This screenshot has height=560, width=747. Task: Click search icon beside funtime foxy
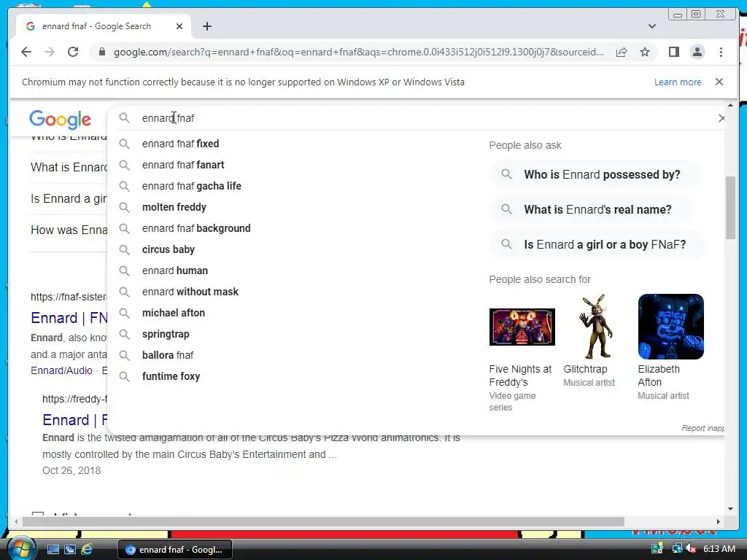click(x=124, y=376)
